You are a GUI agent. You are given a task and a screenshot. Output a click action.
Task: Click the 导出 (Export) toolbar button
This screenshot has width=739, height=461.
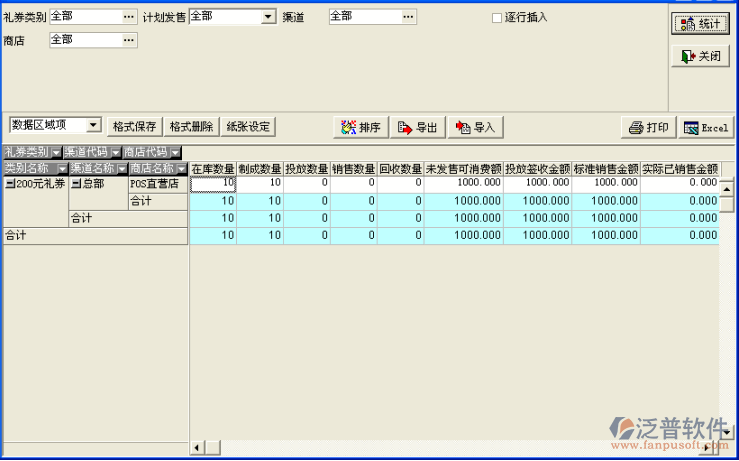pos(417,127)
